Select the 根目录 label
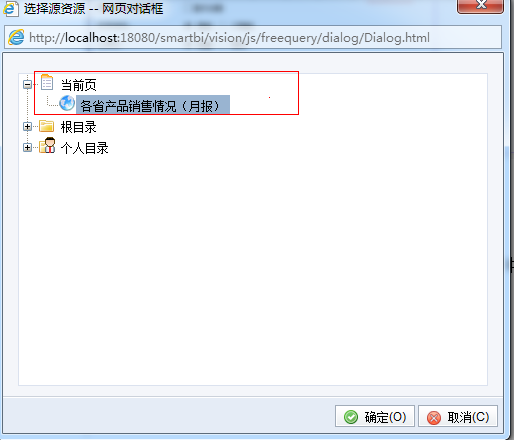 79,127
